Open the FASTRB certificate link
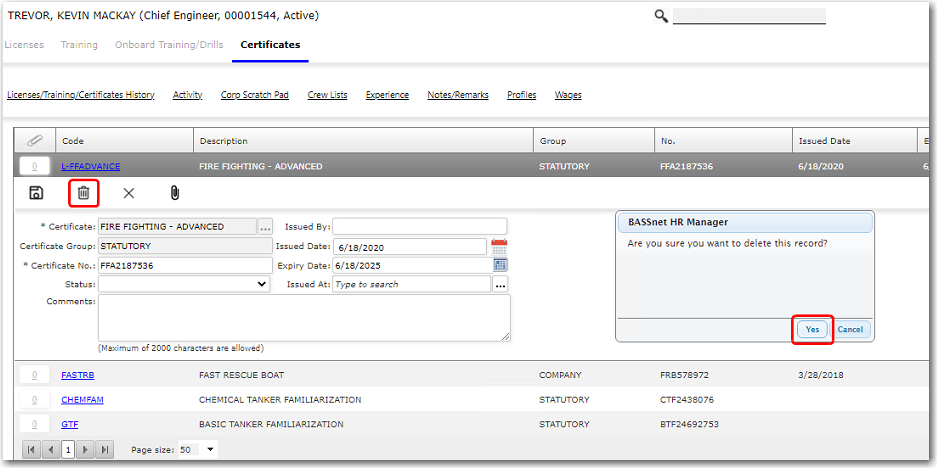The image size is (937, 468). point(77,375)
